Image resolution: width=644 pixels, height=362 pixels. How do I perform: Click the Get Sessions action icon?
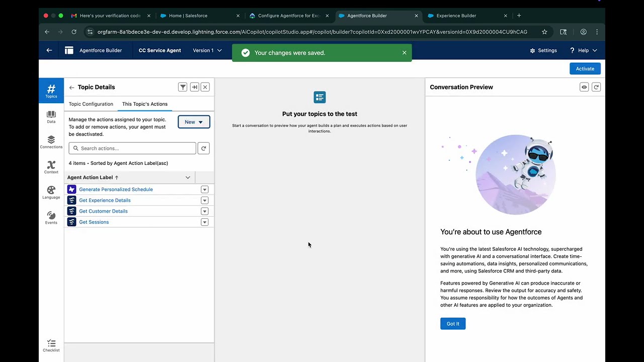[x=72, y=222]
